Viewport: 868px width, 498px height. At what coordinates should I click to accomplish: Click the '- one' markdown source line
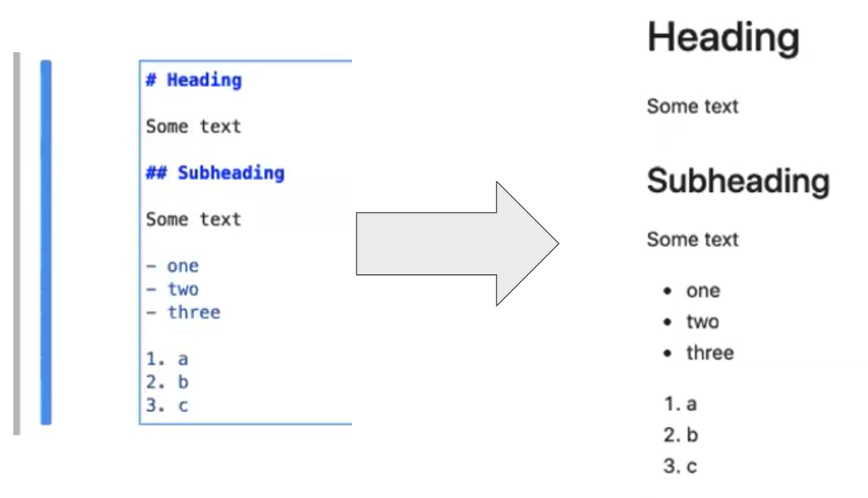click(172, 266)
